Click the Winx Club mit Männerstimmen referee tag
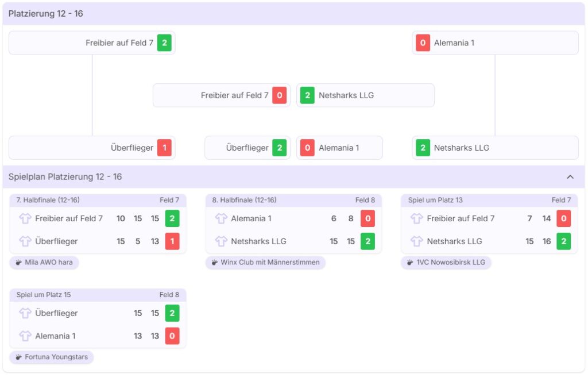Screen dimensions: 588x377 [265, 263]
